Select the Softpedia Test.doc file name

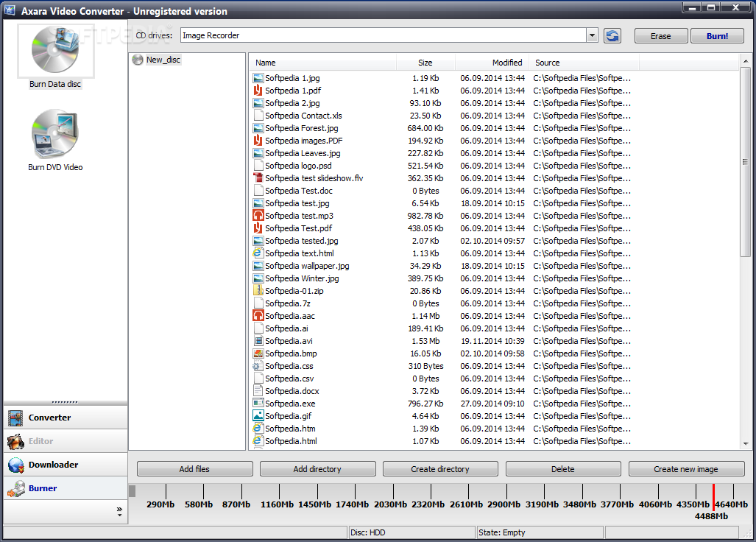(x=298, y=191)
